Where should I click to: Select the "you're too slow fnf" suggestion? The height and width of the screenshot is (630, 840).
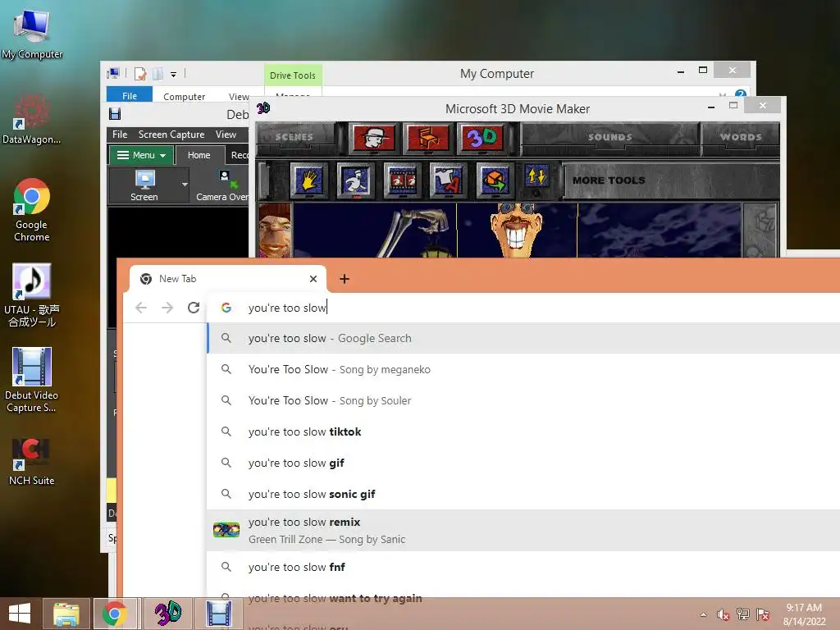523,567
